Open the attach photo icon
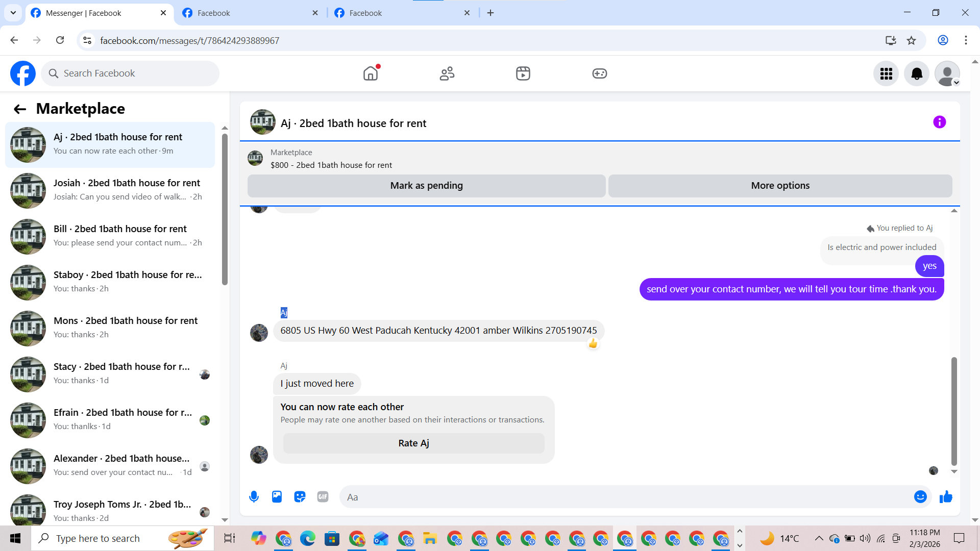The height and width of the screenshot is (551, 980). click(x=277, y=497)
